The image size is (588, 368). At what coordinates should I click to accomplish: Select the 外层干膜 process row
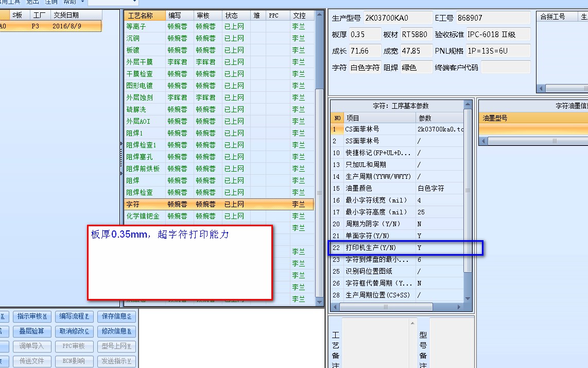click(x=219, y=62)
